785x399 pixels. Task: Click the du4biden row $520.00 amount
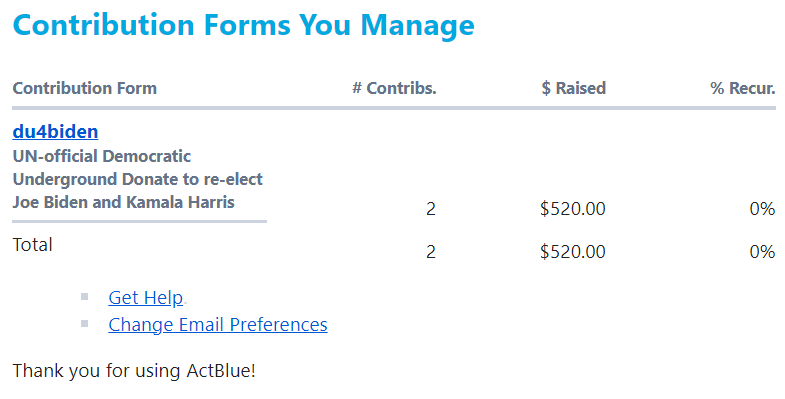tap(573, 209)
